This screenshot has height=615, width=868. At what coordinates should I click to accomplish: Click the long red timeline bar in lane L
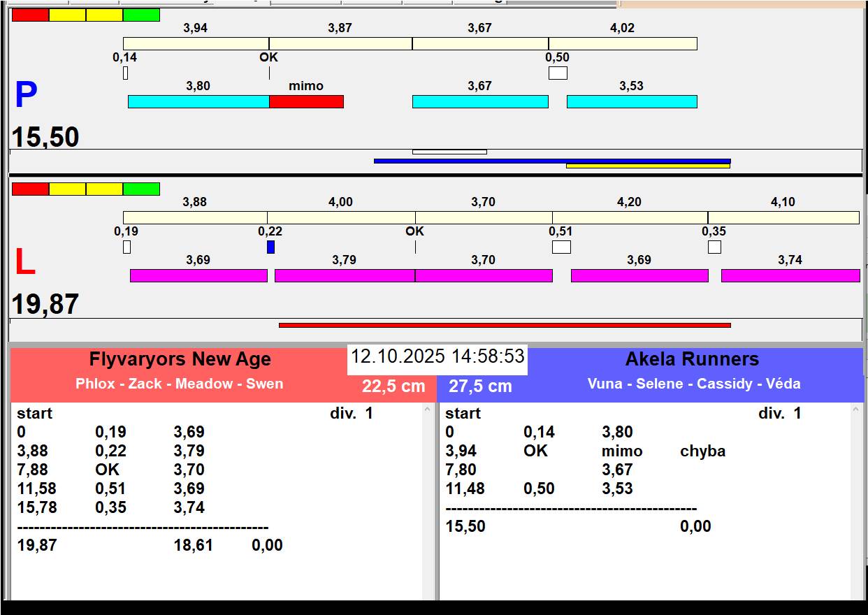click(x=505, y=325)
